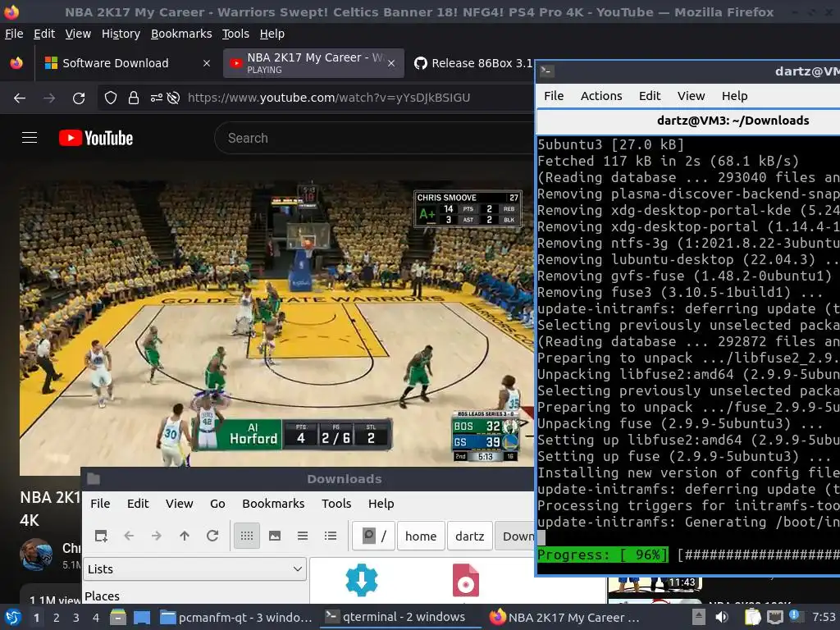The height and width of the screenshot is (630, 840).
Task: Click the terminal window icon in its title bar
Action: pyautogui.click(x=546, y=71)
